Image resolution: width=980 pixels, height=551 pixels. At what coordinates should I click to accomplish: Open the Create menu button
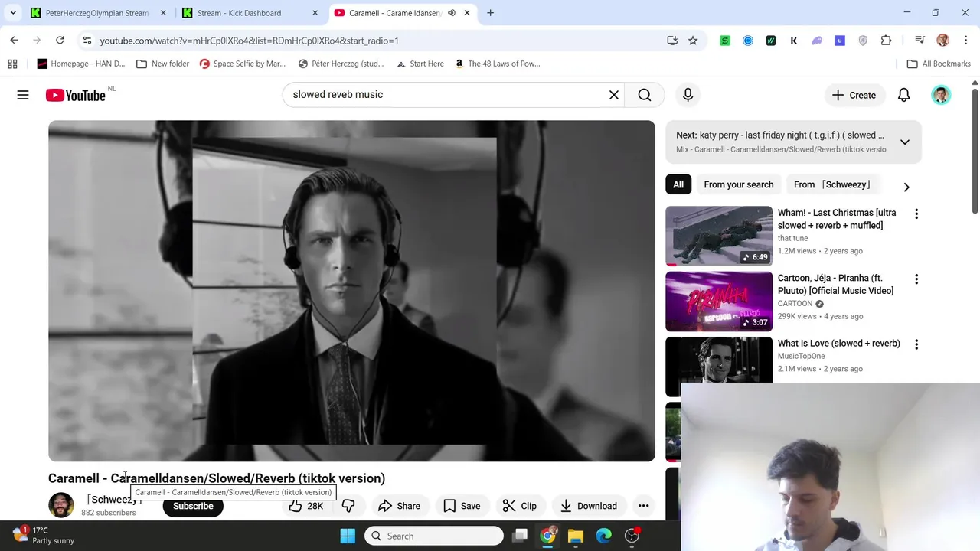pyautogui.click(x=854, y=95)
